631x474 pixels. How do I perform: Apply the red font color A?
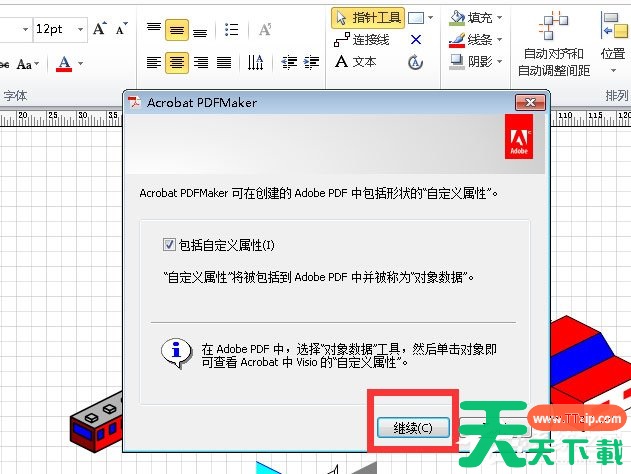point(64,64)
